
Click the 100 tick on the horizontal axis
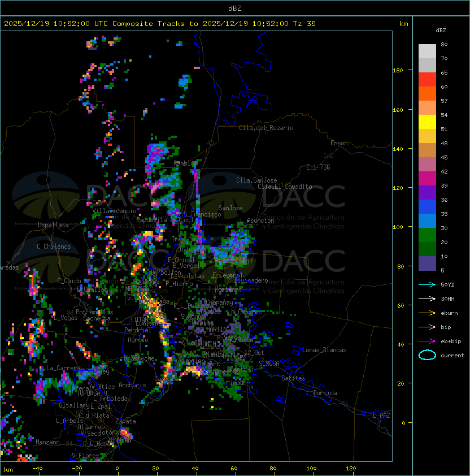coord(311,469)
